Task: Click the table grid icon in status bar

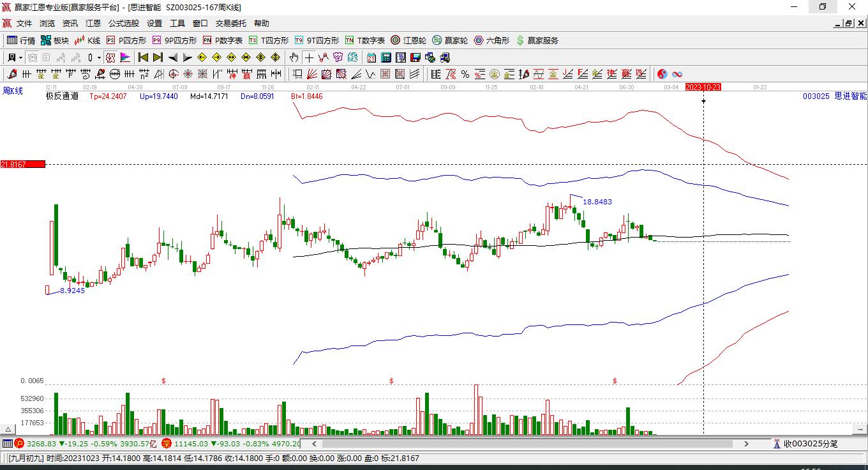Action: pyautogui.click(x=7, y=443)
